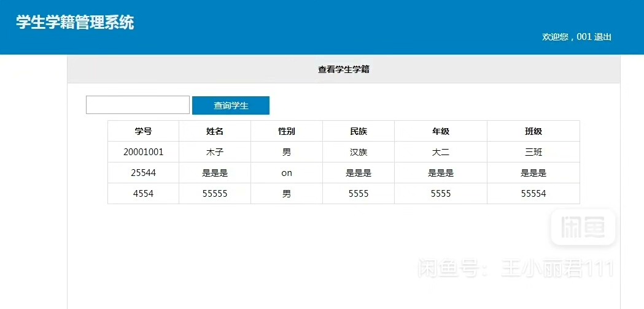
Task: Click the 欢迎您，001 welcome text
Action: pyautogui.click(x=567, y=37)
